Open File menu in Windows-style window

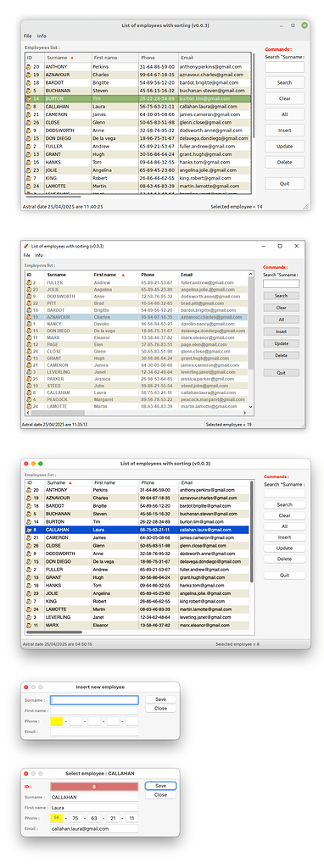(26, 255)
